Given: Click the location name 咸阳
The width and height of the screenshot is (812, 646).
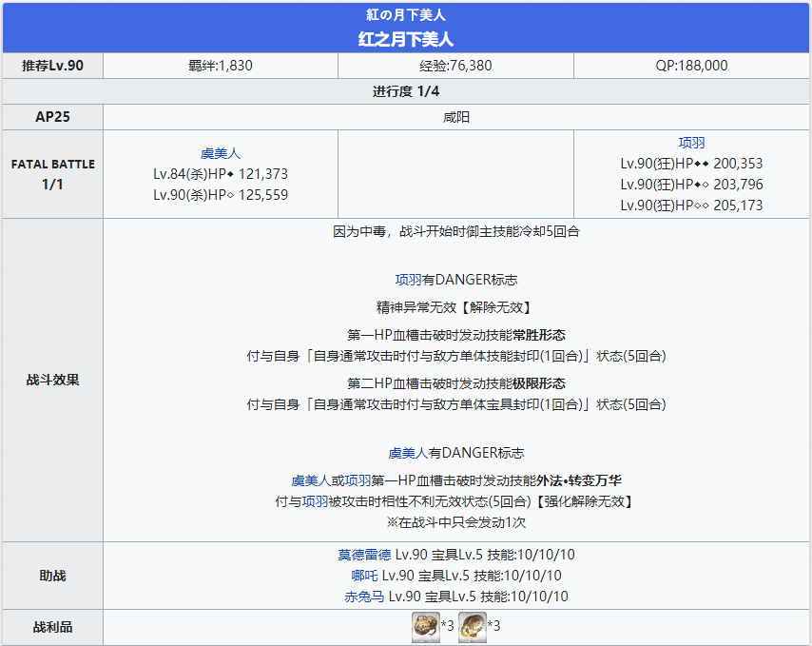Looking at the screenshot, I should click(x=455, y=117).
